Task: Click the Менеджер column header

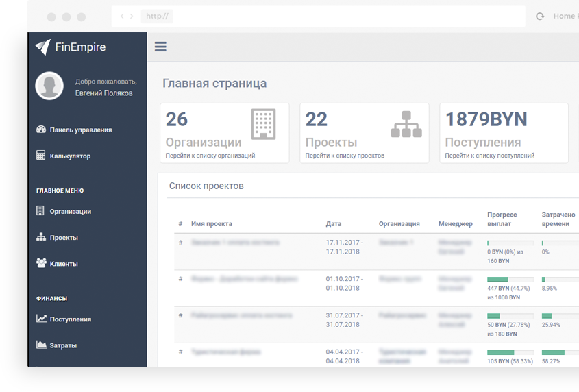Action: tap(455, 224)
